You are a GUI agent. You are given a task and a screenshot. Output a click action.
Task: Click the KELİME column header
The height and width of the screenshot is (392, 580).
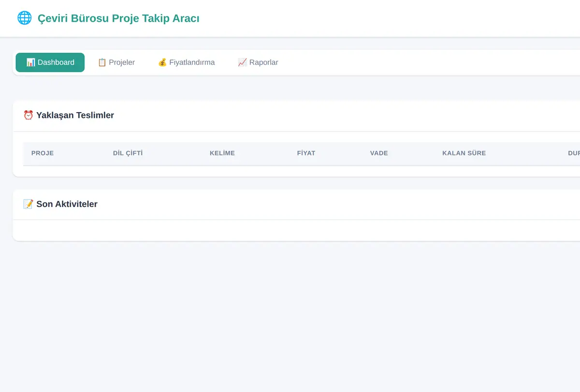click(222, 153)
